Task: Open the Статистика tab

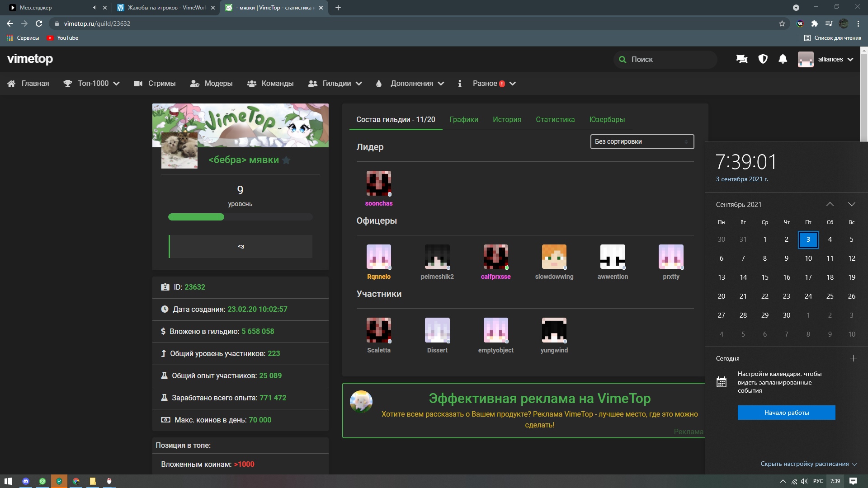Action: pos(555,119)
